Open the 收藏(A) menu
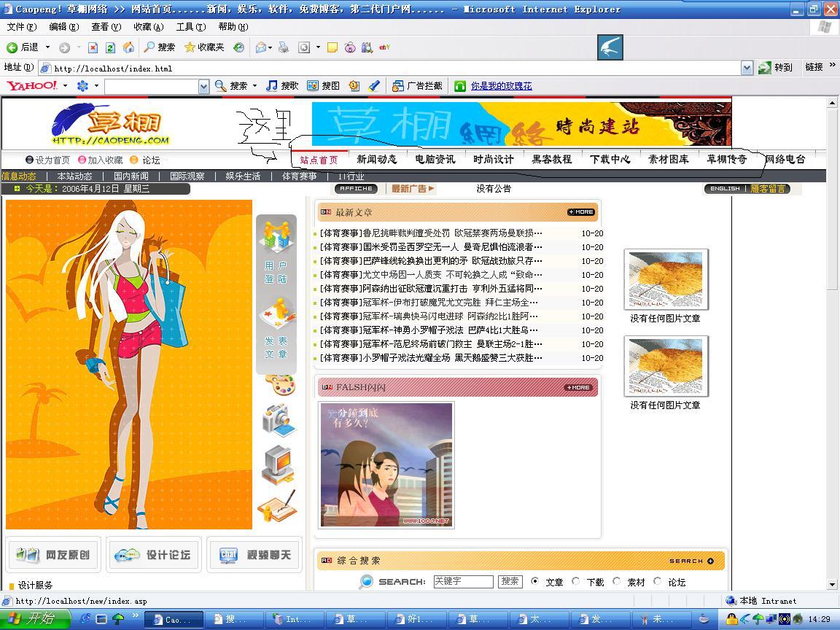The width and height of the screenshot is (840, 630). click(x=149, y=27)
